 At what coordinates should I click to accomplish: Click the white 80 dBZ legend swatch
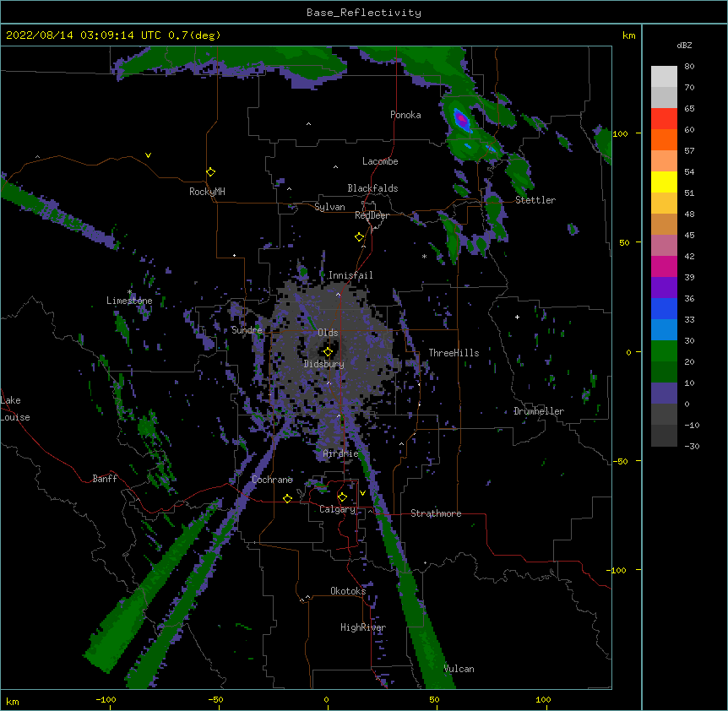coord(664,77)
